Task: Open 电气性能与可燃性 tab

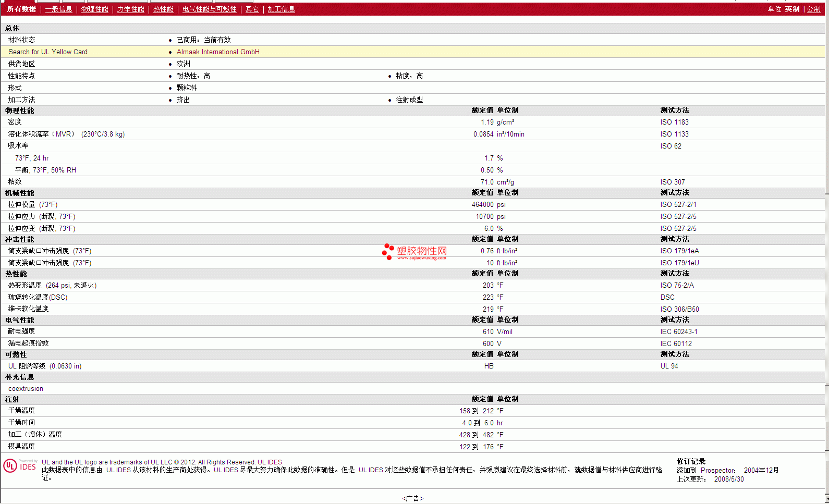Action: 210,9
